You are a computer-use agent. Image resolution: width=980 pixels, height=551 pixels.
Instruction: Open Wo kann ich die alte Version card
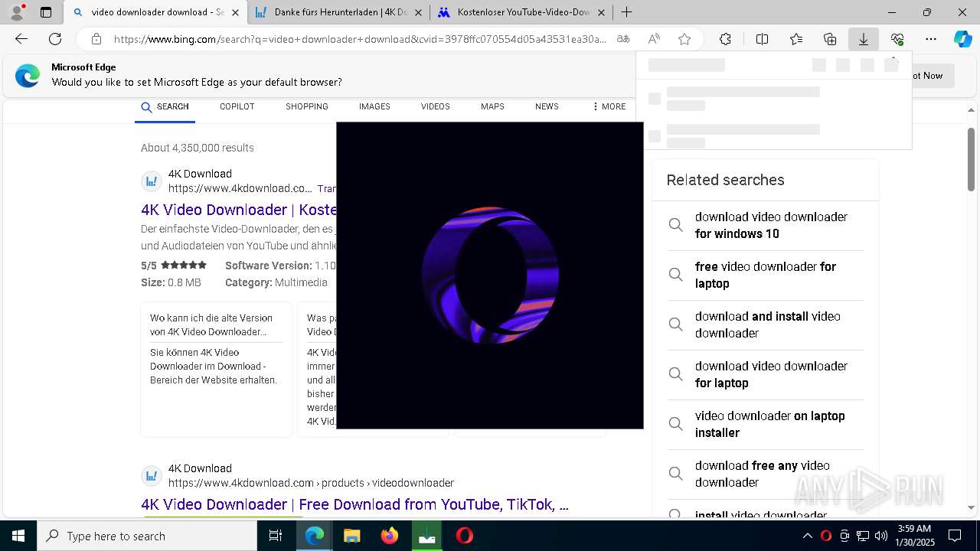(216, 369)
